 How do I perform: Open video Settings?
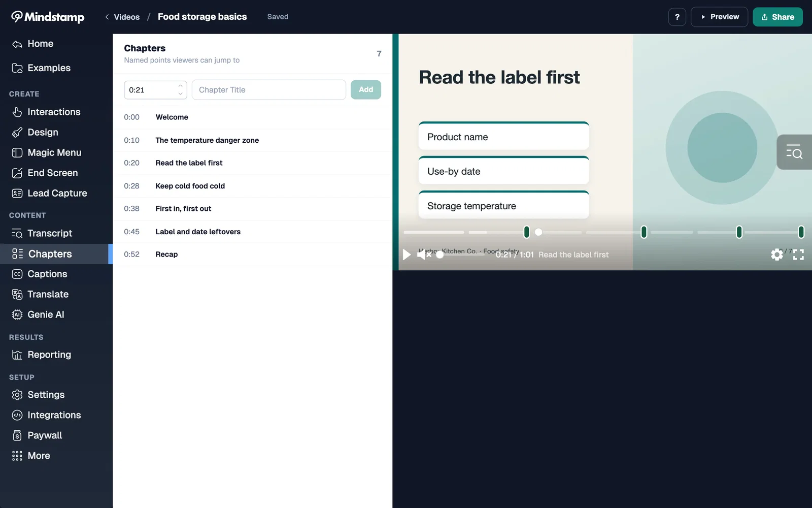(x=56, y=395)
